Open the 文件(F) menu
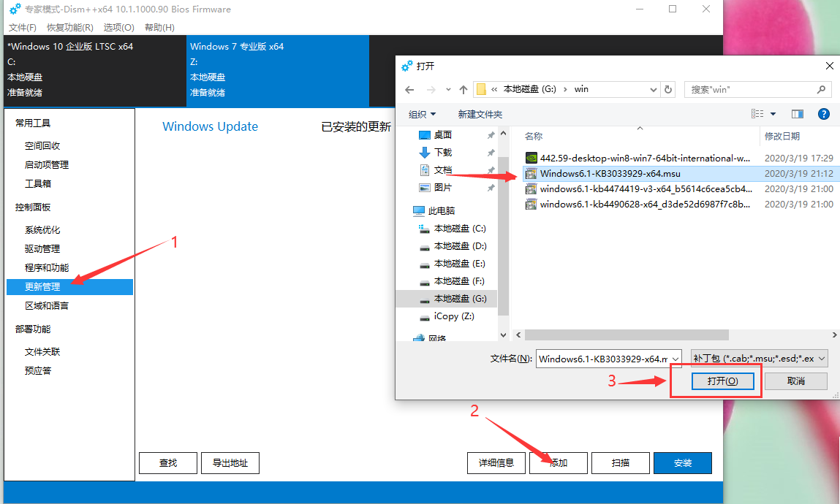Image resolution: width=840 pixels, height=504 pixels. 23,27
